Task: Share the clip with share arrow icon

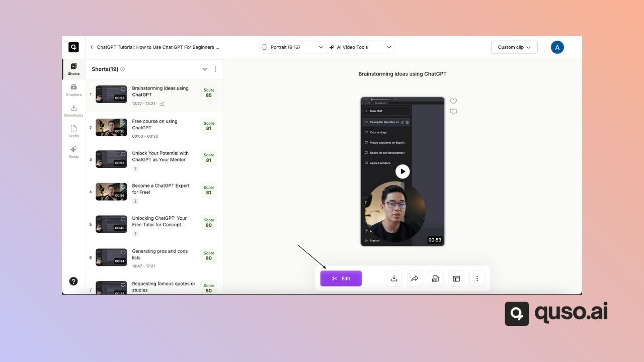Action: (415, 279)
